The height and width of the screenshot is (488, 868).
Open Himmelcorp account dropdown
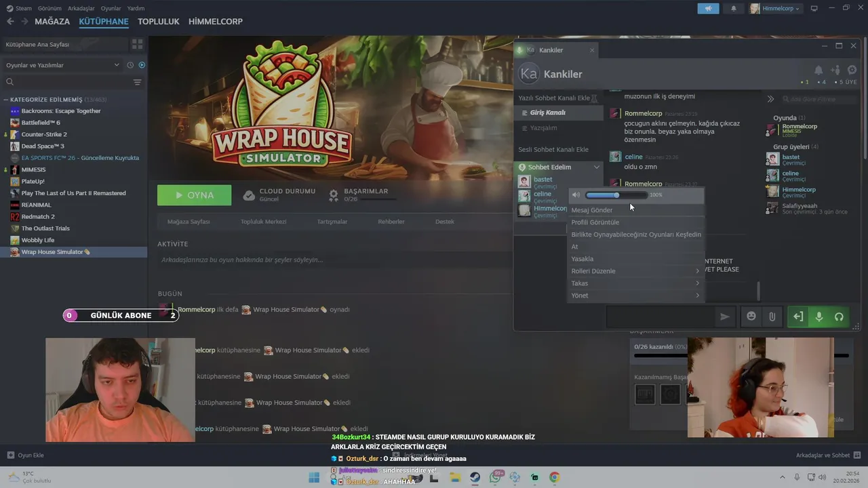pos(775,9)
